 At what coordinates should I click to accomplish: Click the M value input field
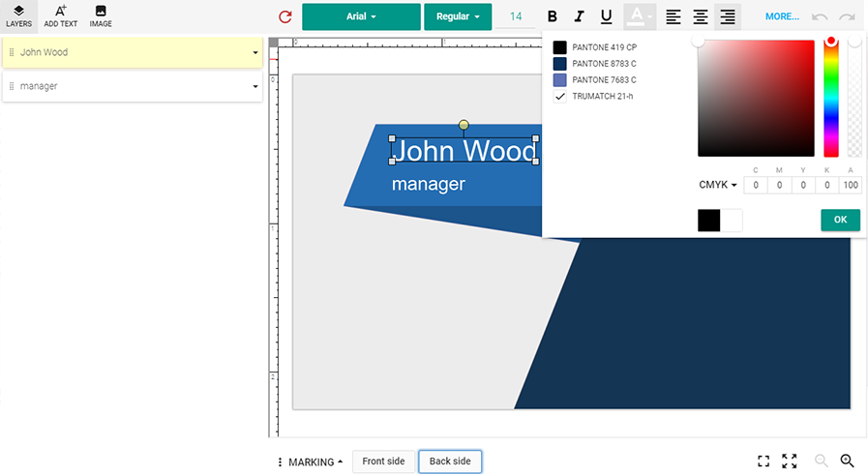[779, 186]
